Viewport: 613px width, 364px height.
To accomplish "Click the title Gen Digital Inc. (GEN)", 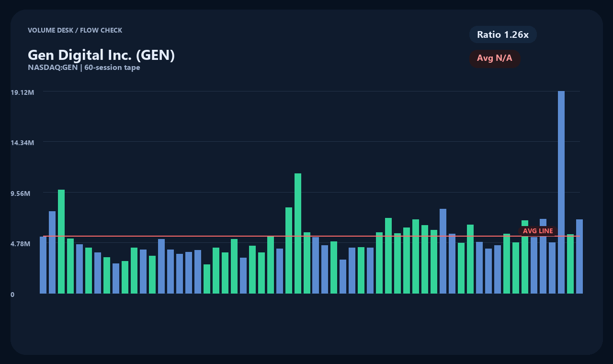I will coord(102,55).
